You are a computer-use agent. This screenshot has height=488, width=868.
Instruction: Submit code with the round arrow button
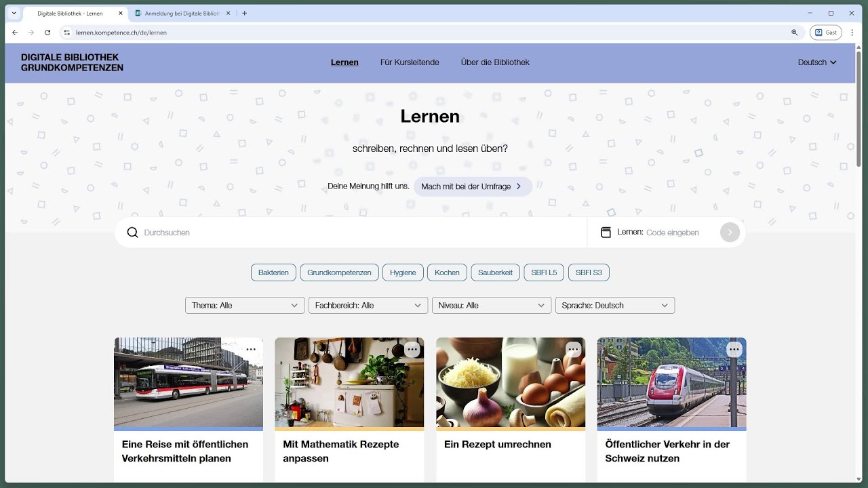[730, 232]
